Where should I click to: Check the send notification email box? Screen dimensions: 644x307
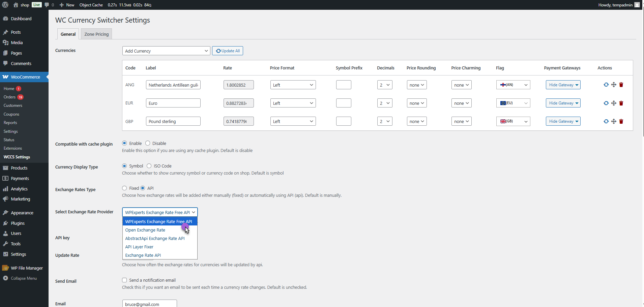pyautogui.click(x=124, y=280)
